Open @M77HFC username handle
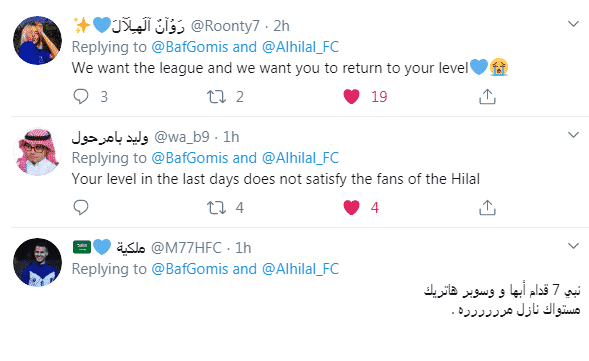The image size is (589, 361). 186,248
